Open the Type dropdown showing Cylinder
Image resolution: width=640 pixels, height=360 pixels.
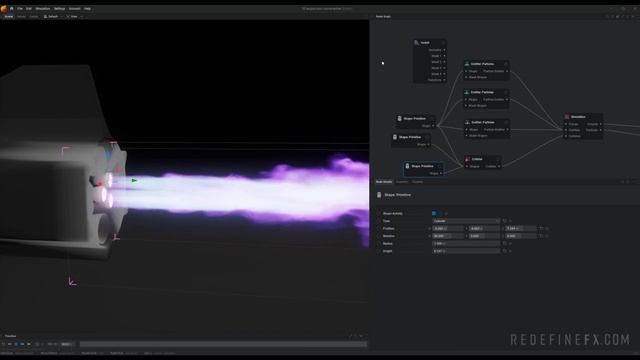[x=466, y=221]
